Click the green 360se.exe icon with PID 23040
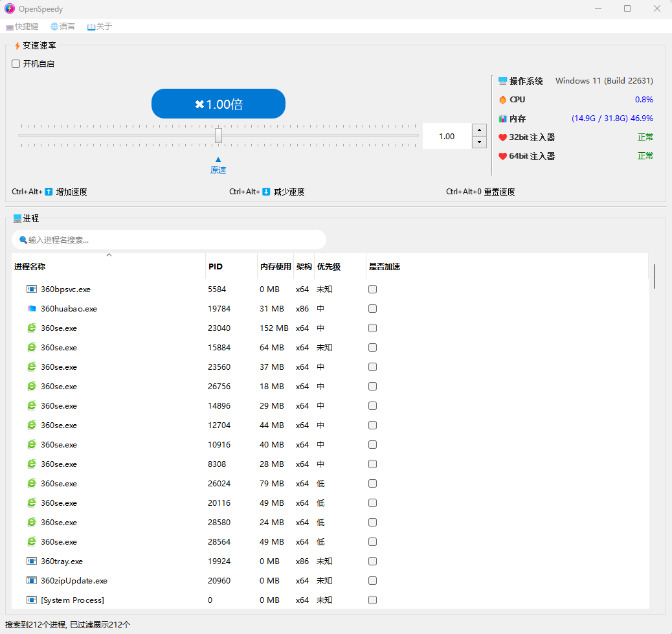 [x=32, y=328]
